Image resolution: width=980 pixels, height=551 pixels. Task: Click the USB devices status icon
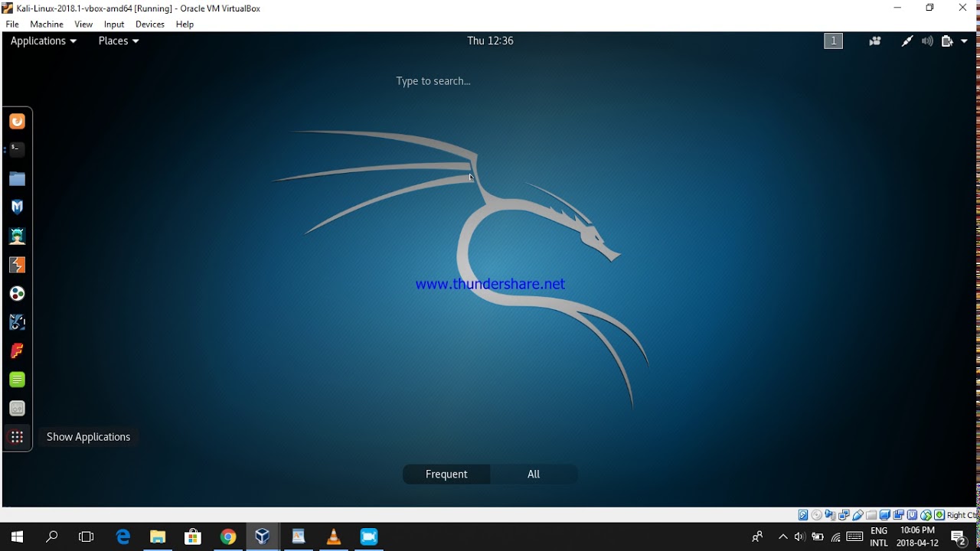coord(858,515)
